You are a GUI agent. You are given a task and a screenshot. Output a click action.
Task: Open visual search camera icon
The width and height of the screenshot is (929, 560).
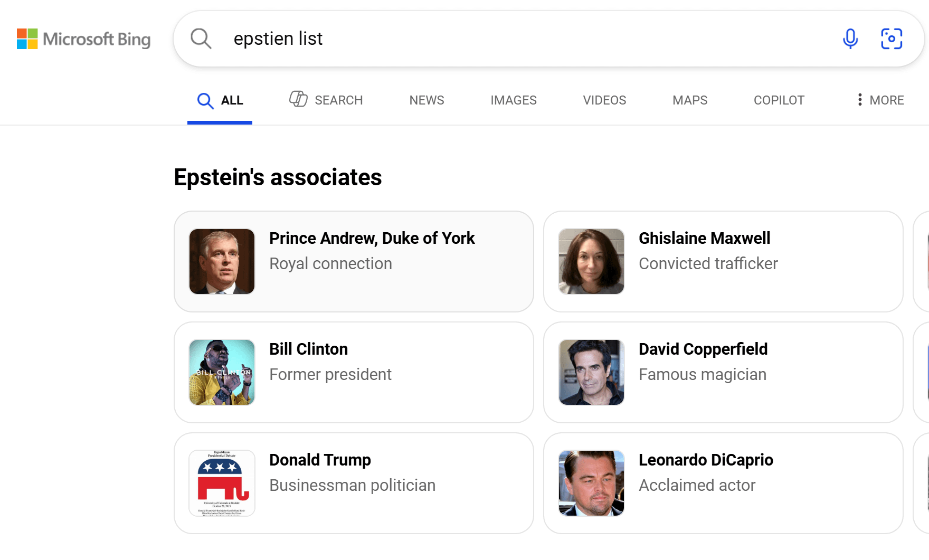click(892, 39)
